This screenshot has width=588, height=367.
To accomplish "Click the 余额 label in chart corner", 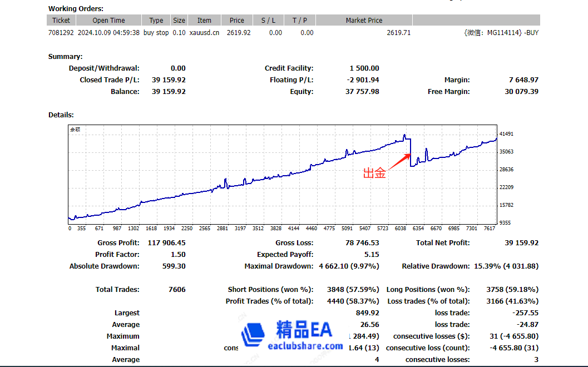I will pyautogui.click(x=75, y=130).
